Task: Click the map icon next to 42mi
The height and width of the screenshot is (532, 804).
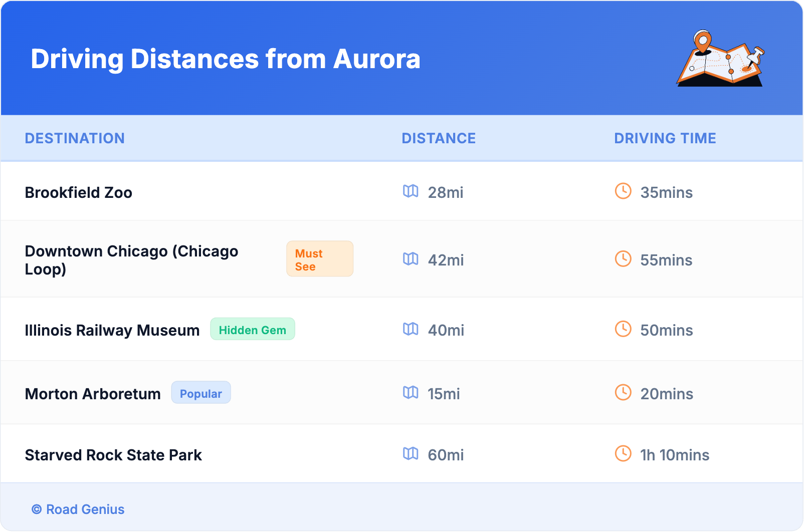Action: [411, 259]
